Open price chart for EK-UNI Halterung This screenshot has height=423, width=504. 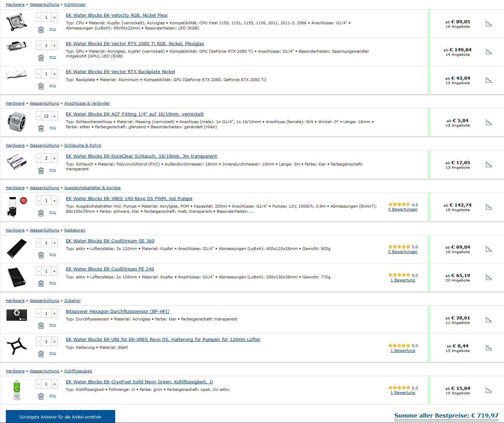[489, 348]
